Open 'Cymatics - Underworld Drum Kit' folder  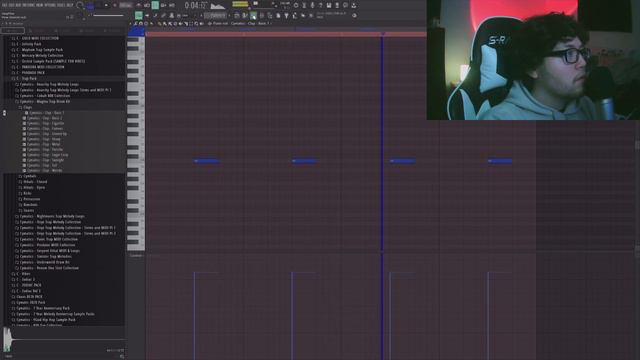point(45,262)
